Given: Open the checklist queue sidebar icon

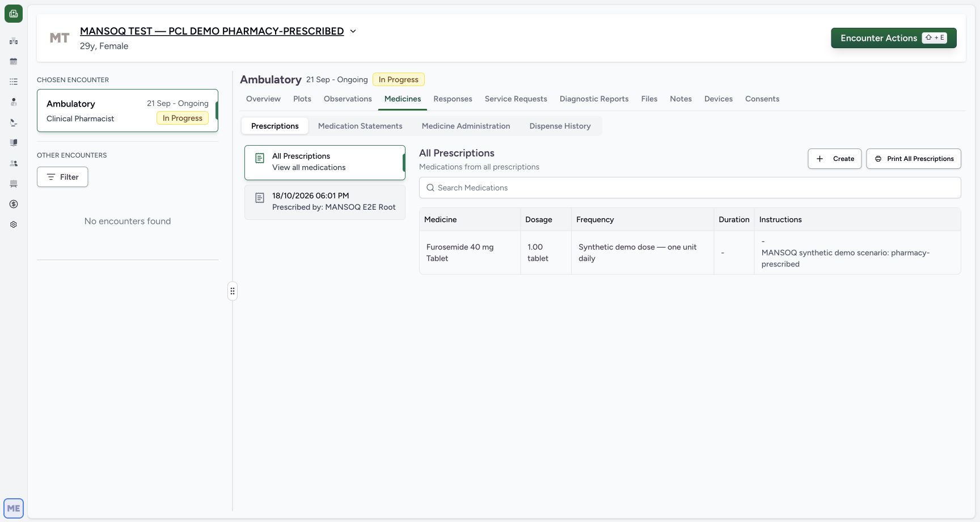Looking at the screenshot, I should click(x=14, y=82).
